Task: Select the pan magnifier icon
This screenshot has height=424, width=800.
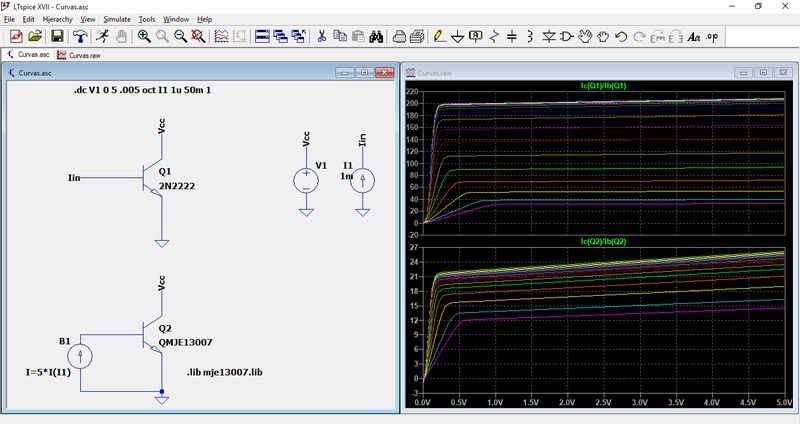Action: pyautogui.click(x=162, y=36)
